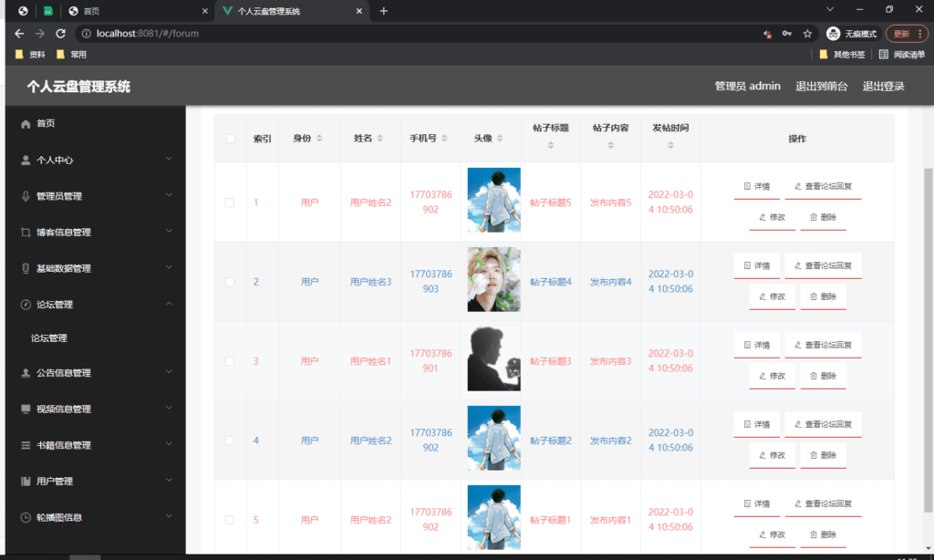Click the 公告信息管理 user icon
Screen dimensions: 934x560
point(23,372)
